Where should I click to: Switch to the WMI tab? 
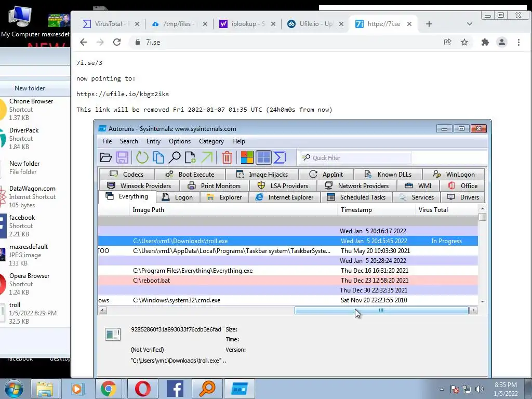click(418, 186)
